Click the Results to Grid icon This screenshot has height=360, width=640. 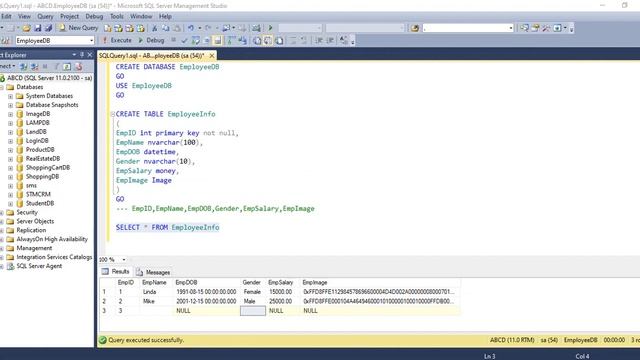[x=268, y=40]
